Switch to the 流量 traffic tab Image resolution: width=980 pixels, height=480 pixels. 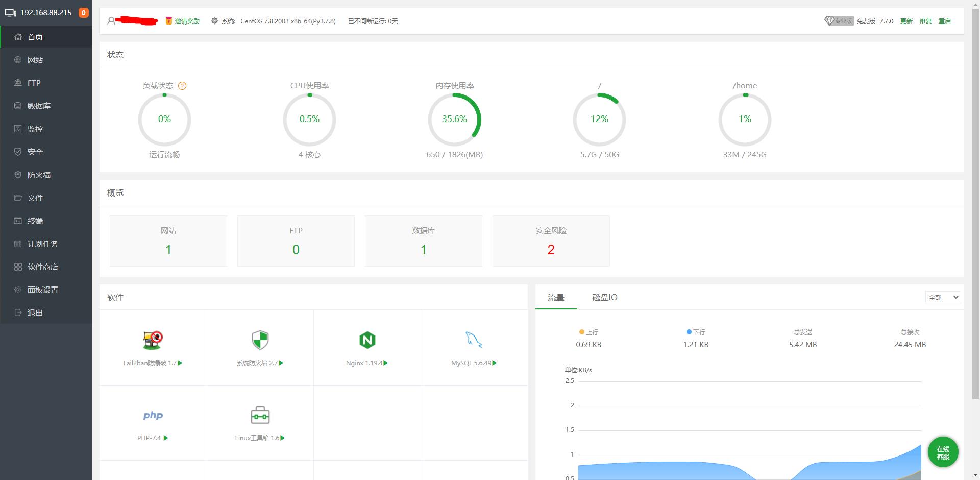(x=556, y=297)
